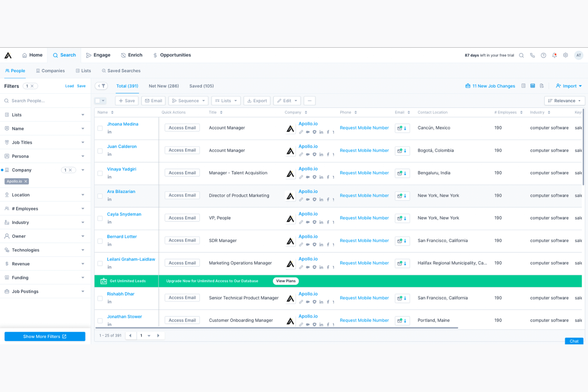Open the Relevance sort dropdown

[x=565, y=101]
